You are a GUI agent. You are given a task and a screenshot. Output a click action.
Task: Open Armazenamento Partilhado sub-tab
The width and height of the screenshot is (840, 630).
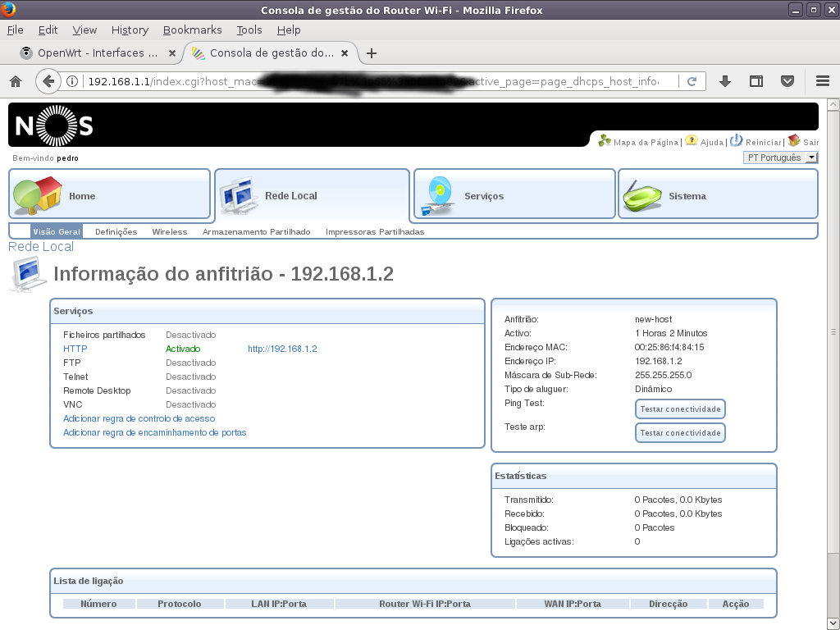click(257, 231)
